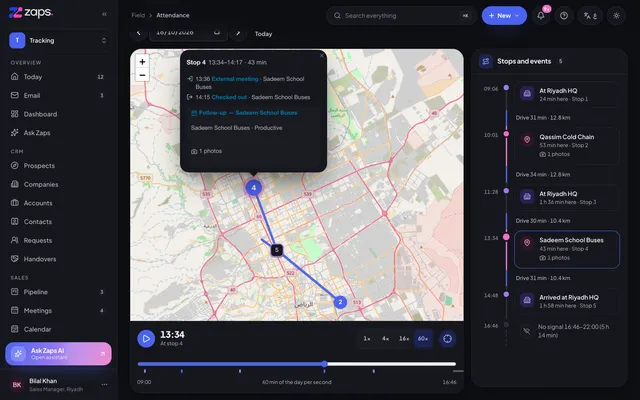Click the Meetings calendar icon
This screenshot has height=400, width=640.
coord(15,311)
